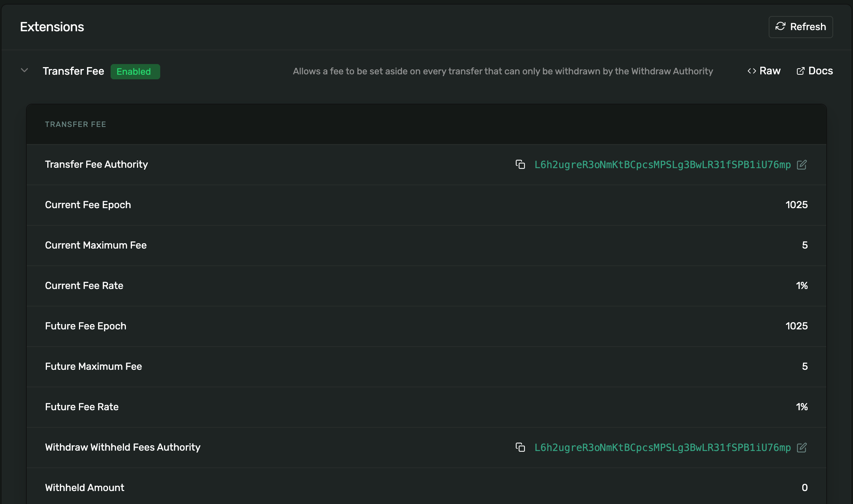
Task: Click the Current Fee Rate row label
Action: (84, 286)
